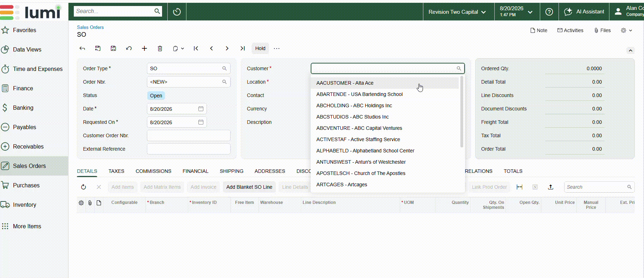Select ALPHABETLD - Alphabetland School Center
This screenshot has width=644, height=278.
point(384,151)
